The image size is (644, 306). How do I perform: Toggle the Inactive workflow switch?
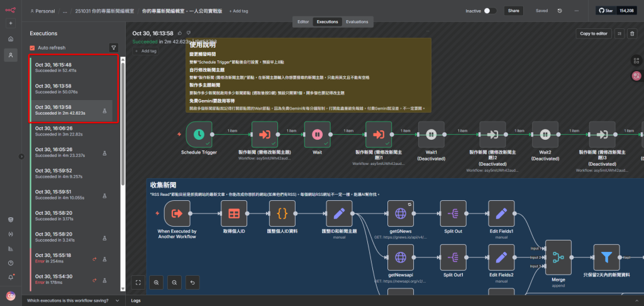pos(489,11)
